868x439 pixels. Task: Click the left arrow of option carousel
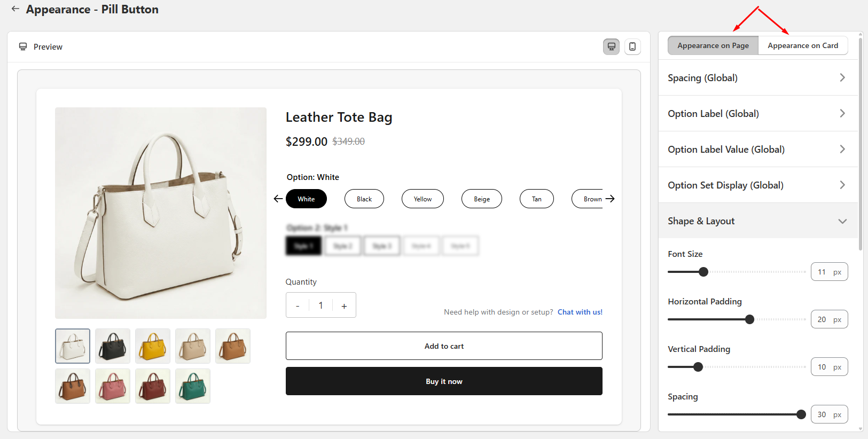click(x=278, y=199)
